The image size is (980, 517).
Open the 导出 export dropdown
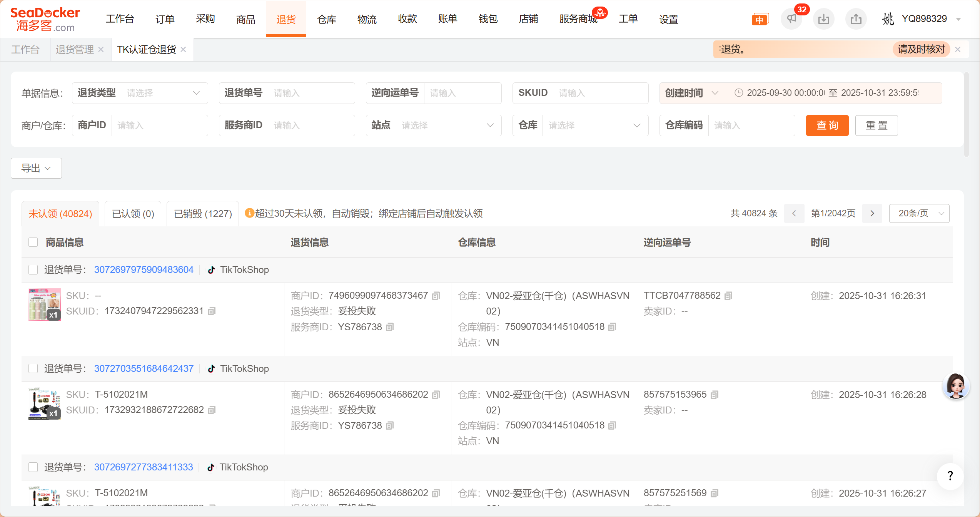(36, 168)
